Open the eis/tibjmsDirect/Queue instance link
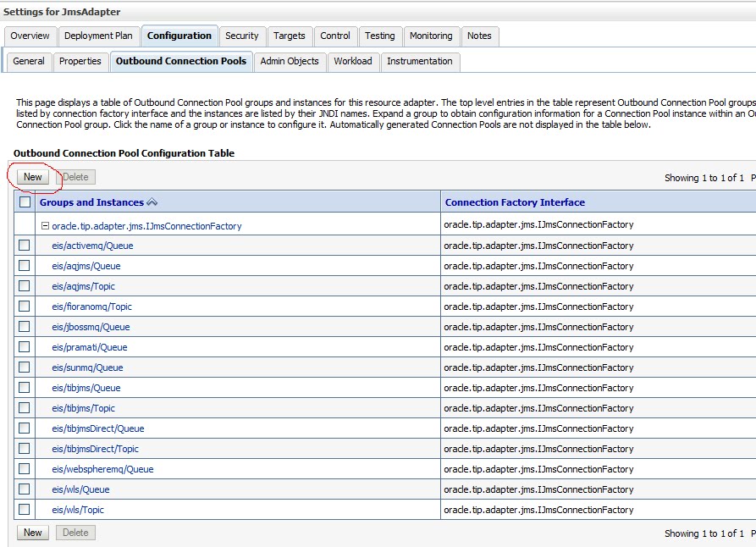Image resolution: width=756 pixels, height=547 pixels. pos(98,428)
